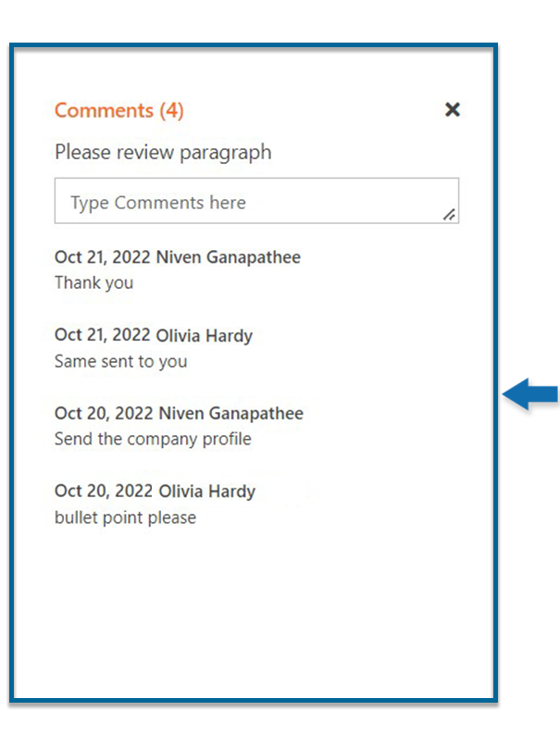
Task: Click the "Type Comments here" text box
Action: tap(250, 202)
